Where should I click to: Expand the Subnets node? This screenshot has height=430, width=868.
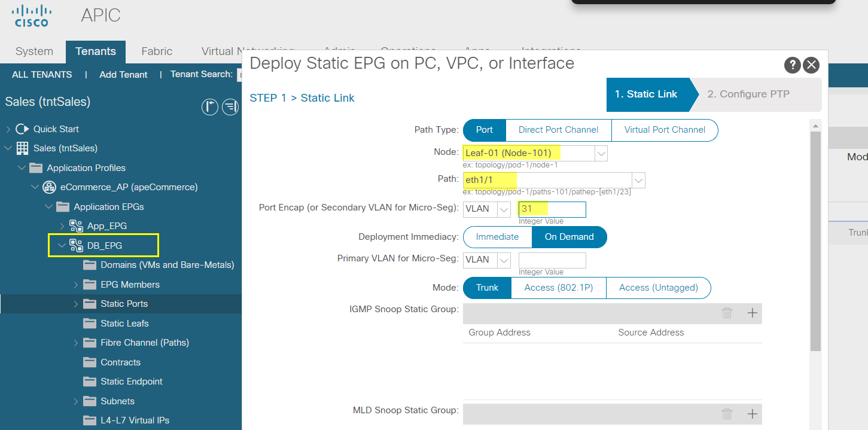point(75,401)
